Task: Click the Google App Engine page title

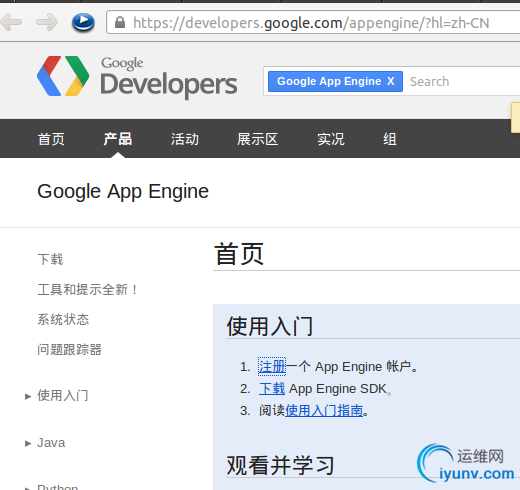Action: pyautogui.click(x=123, y=192)
